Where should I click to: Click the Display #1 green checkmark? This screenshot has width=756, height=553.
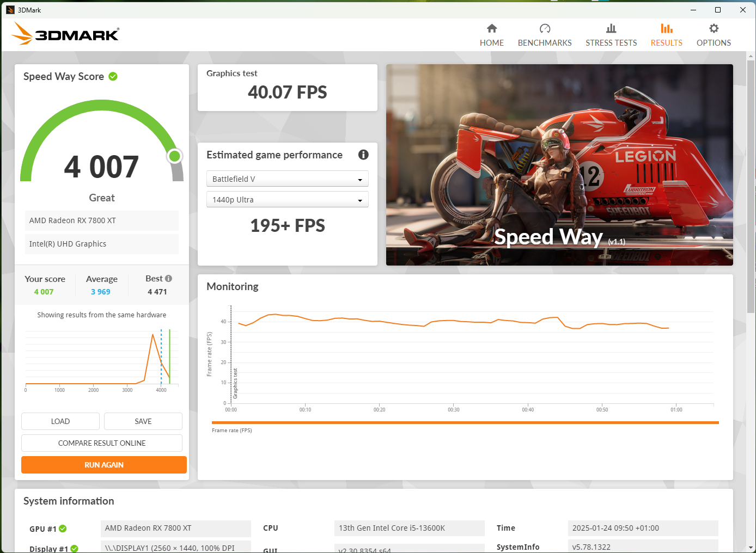(x=74, y=548)
